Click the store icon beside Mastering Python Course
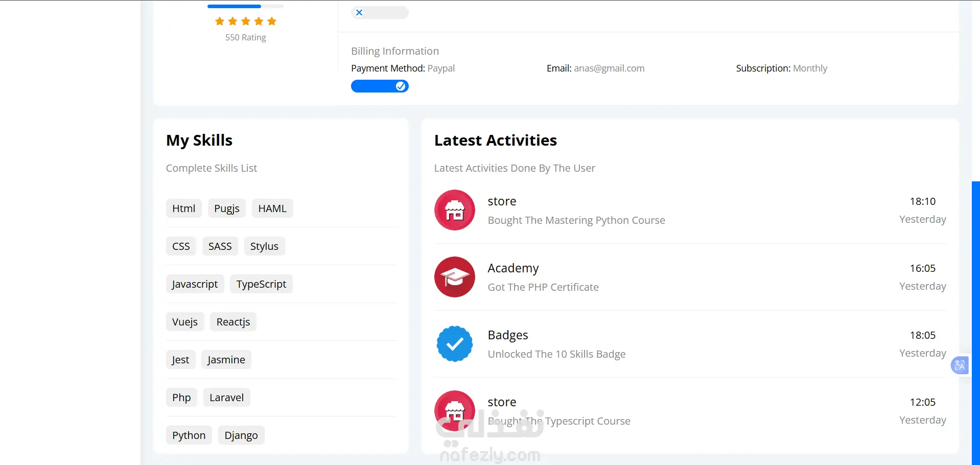The height and width of the screenshot is (465, 980). (455, 210)
